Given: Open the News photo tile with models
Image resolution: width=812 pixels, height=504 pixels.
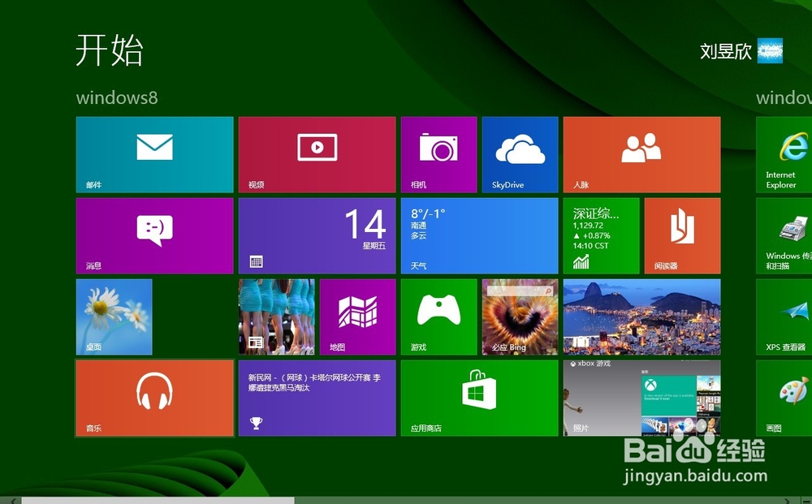Looking at the screenshot, I should [277, 317].
